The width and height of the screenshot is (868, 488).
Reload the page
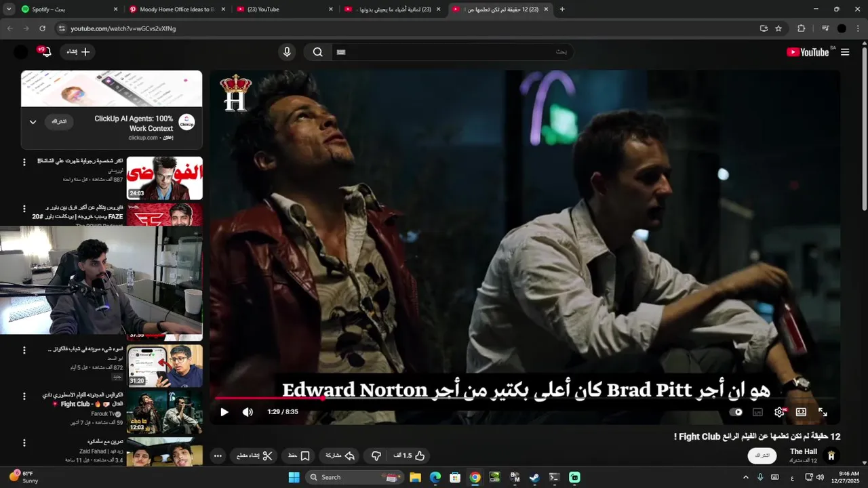[x=42, y=28]
